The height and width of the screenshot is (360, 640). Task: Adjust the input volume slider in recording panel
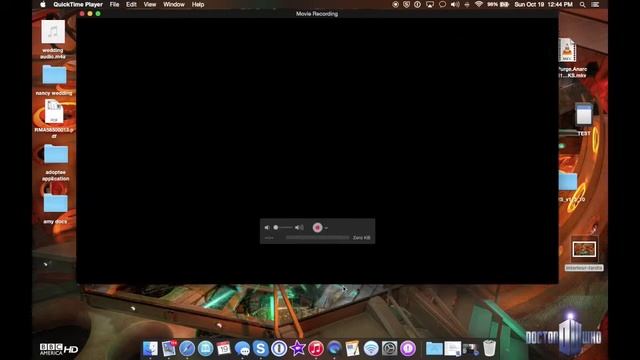[282, 227]
